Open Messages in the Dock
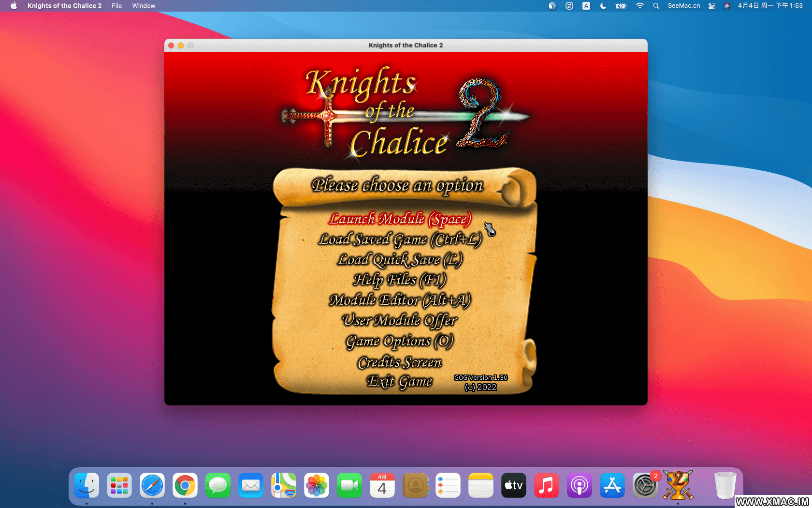This screenshot has width=812, height=508. click(x=218, y=485)
